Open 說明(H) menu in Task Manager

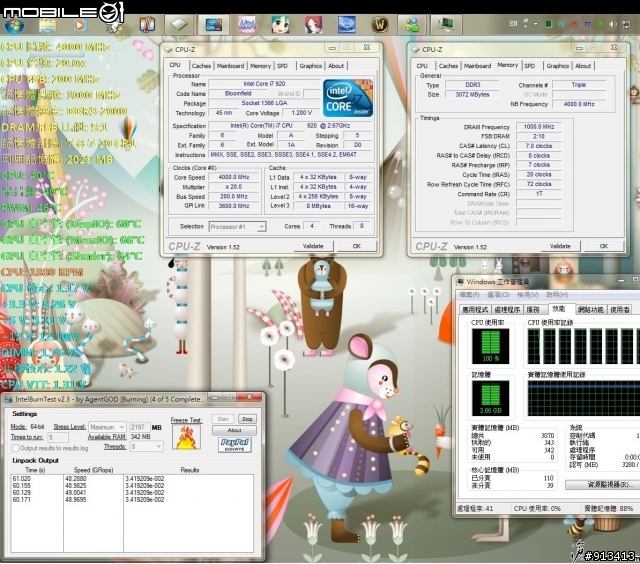(x=557, y=295)
